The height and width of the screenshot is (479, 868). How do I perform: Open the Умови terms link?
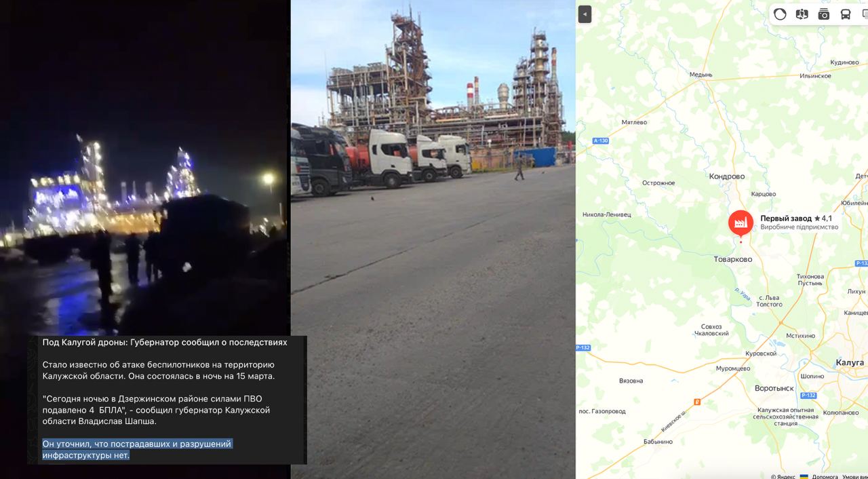854,476
